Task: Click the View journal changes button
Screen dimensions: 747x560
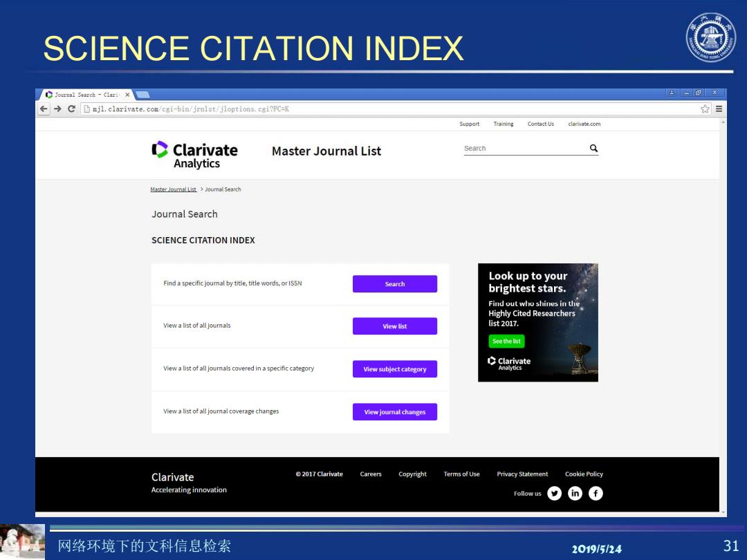Action: [395, 412]
